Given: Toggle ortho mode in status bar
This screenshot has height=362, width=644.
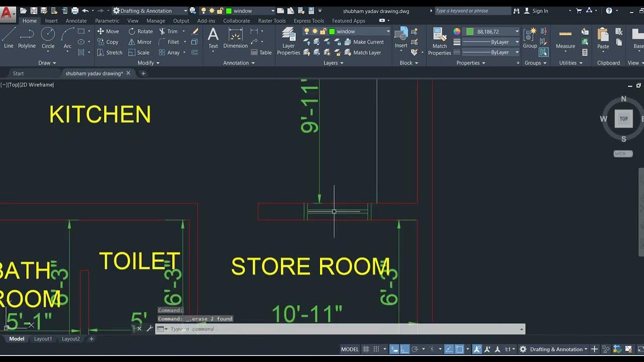Looking at the screenshot, I should [x=405, y=349].
